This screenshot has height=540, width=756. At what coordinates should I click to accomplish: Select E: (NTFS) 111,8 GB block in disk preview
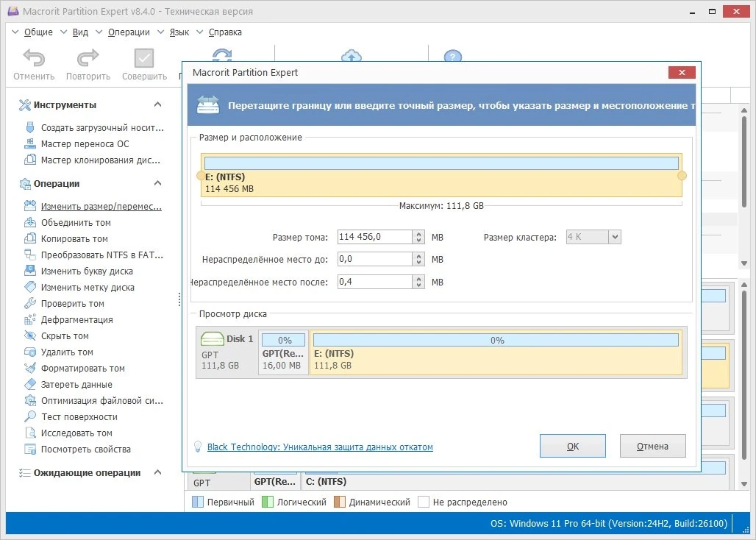pos(496,352)
